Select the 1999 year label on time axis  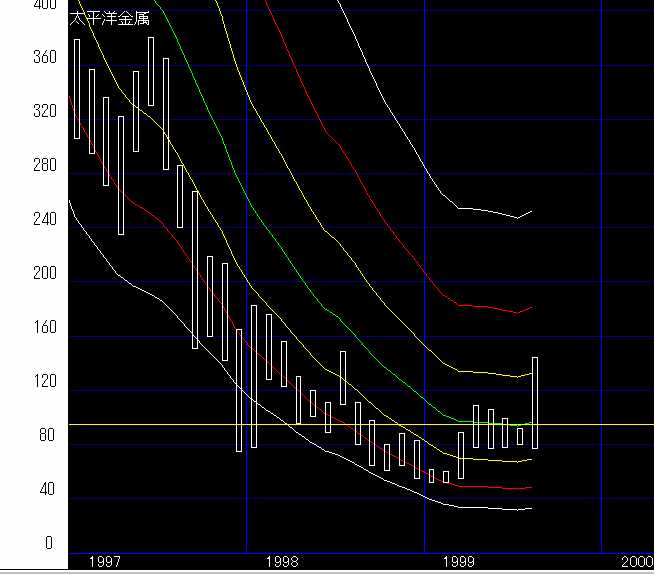(x=459, y=563)
